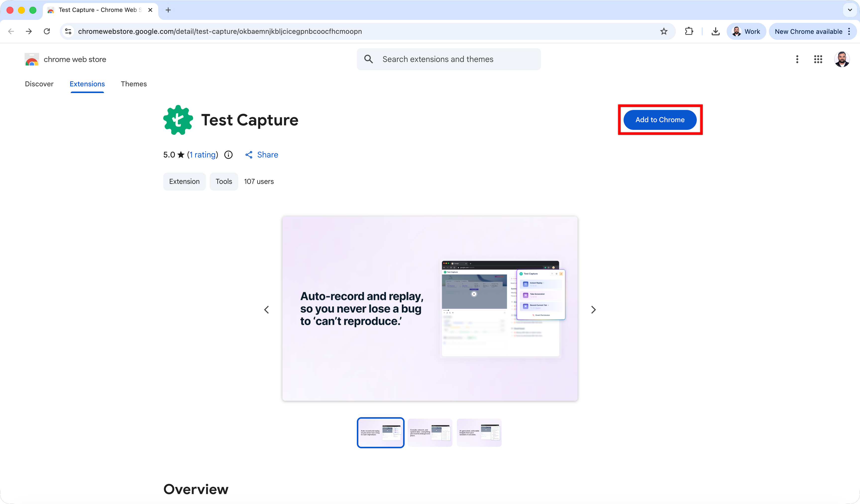Click the Add to Chrome button
The height and width of the screenshot is (504, 860).
[660, 120]
